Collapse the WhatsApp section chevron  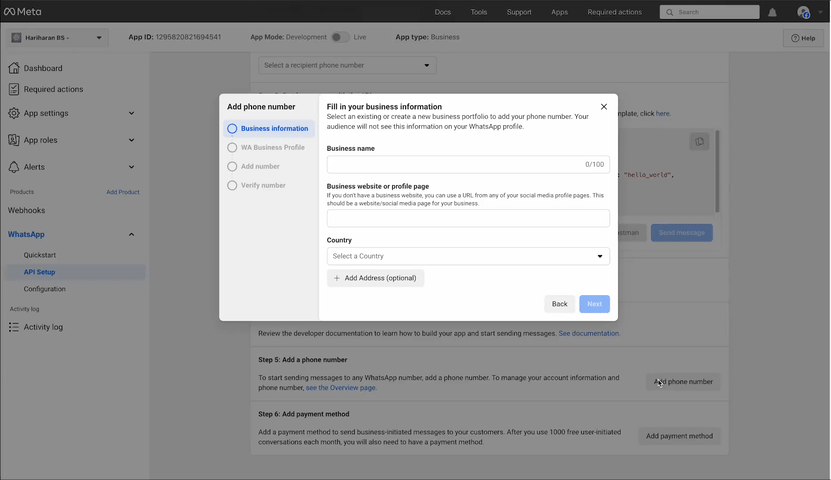(131, 234)
